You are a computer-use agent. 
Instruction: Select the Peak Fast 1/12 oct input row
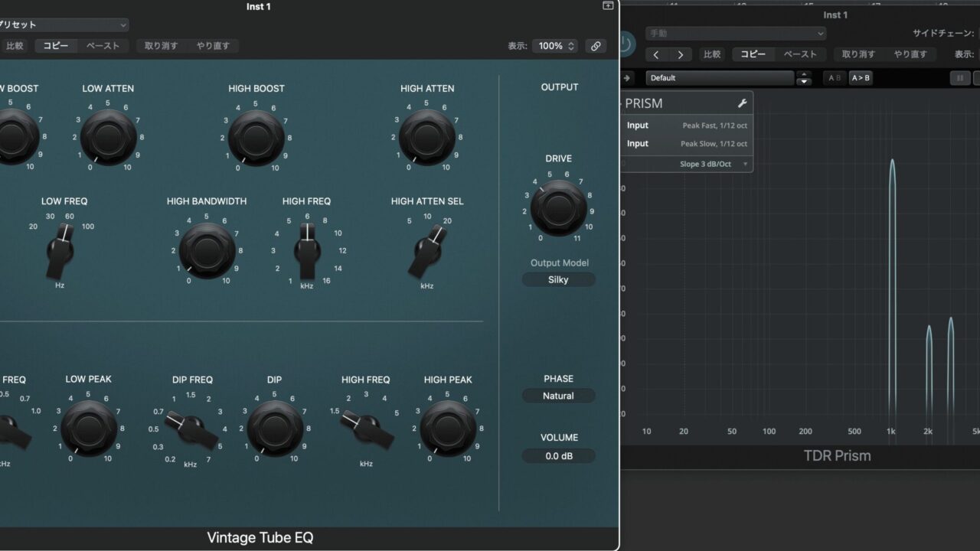[687, 126]
